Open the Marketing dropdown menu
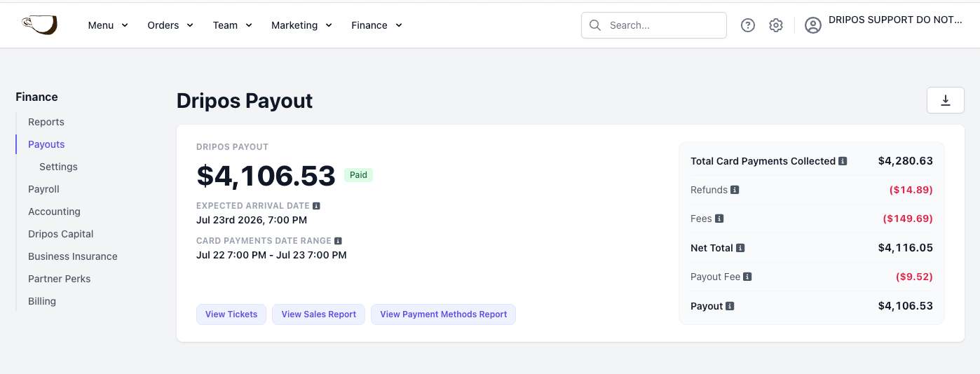The image size is (980, 374). point(301,25)
